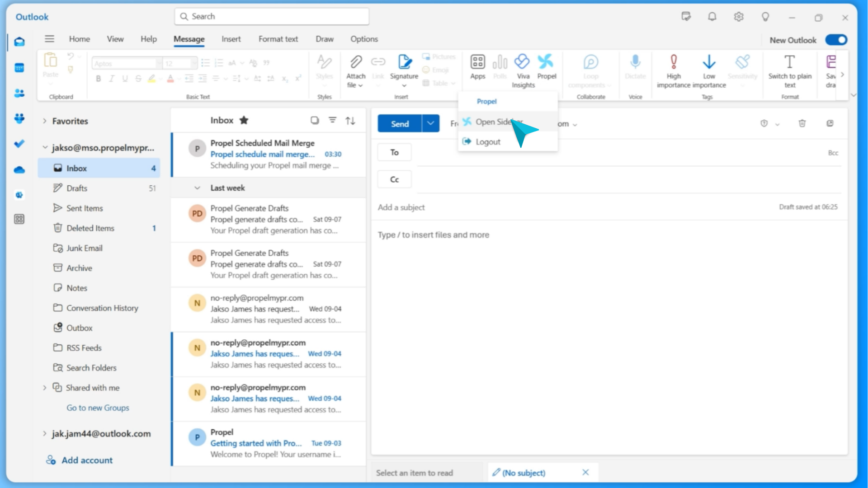Open Groups icon in the left rail
Screen dimensions: 868x488
click(19, 118)
